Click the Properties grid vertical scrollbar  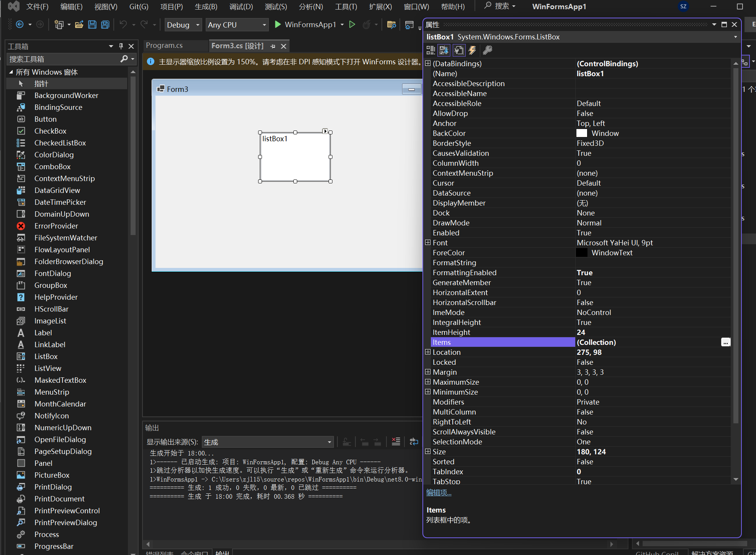point(736,245)
